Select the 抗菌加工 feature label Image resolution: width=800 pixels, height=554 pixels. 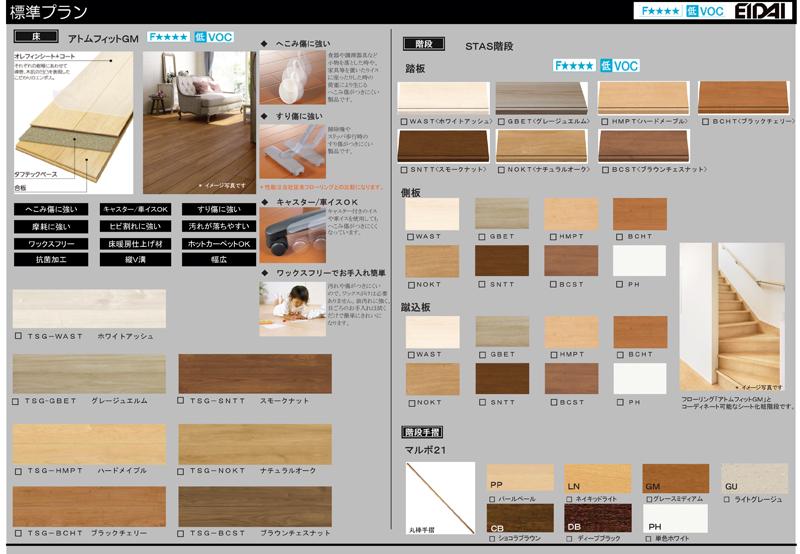coord(50,260)
